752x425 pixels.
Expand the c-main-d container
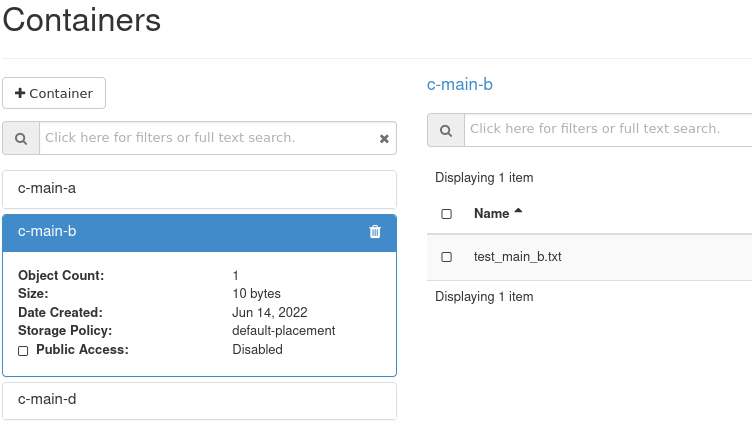[199, 400]
